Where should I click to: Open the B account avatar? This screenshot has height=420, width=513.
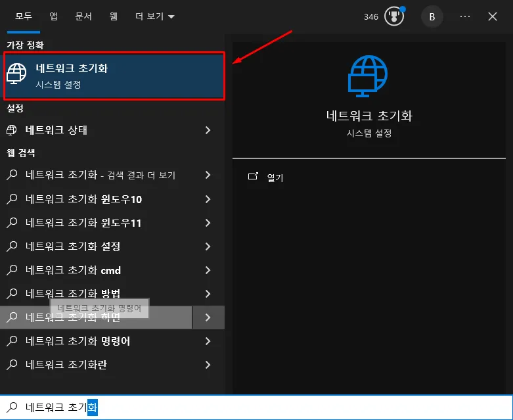[x=432, y=16]
